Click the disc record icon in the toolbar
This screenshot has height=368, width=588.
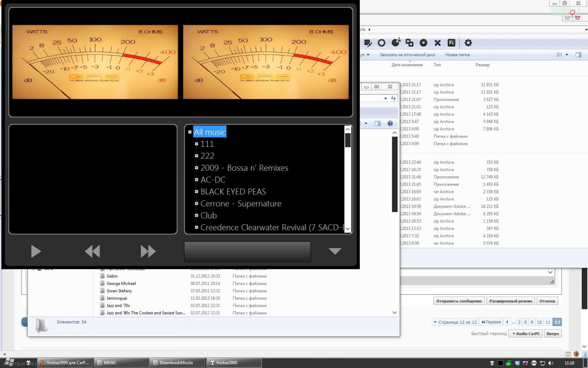[x=423, y=43]
